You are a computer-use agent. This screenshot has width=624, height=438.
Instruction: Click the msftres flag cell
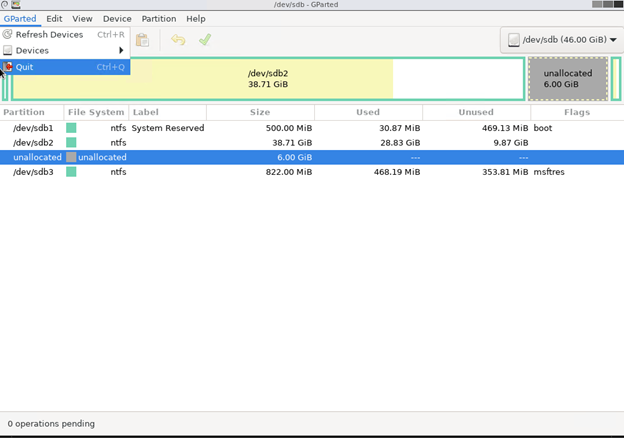click(549, 172)
